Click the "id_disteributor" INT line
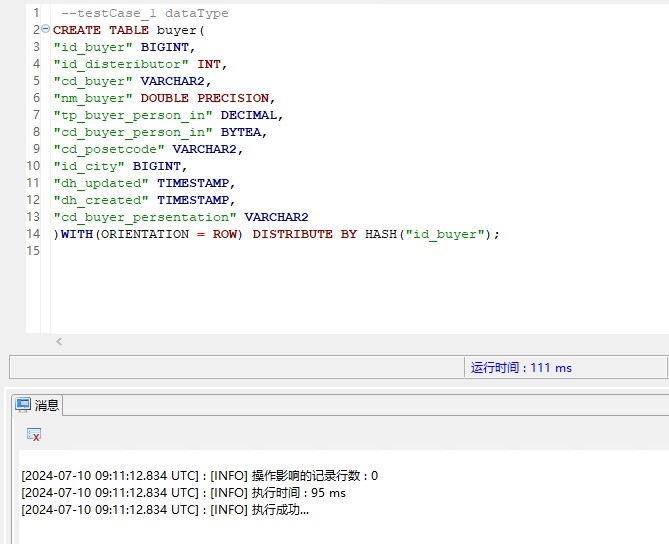669x544 pixels. (x=140, y=64)
